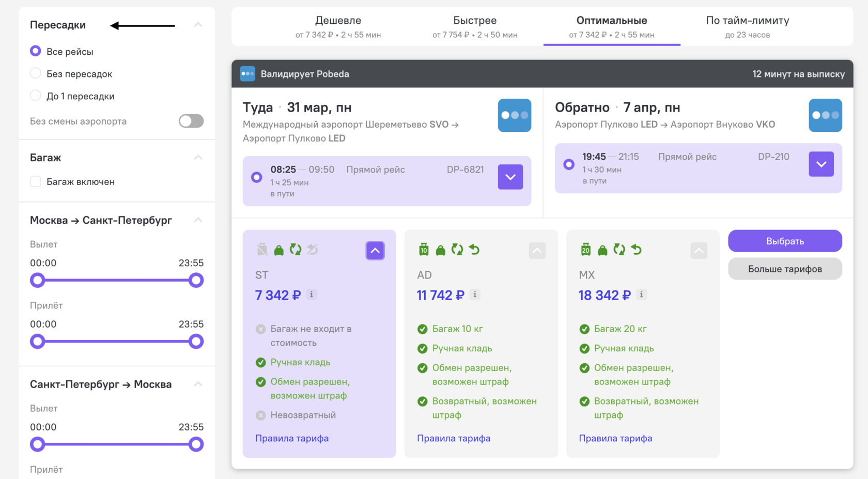Image resolution: width=868 pixels, height=479 pixels.
Task: Collapse the Багаж filter section
Action: [198, 158]
